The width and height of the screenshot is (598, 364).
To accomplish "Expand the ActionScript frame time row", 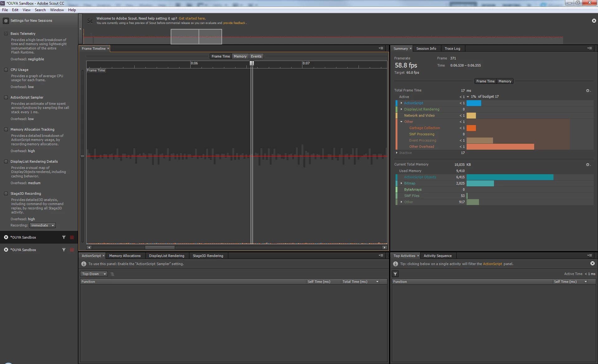I will 401,103.
